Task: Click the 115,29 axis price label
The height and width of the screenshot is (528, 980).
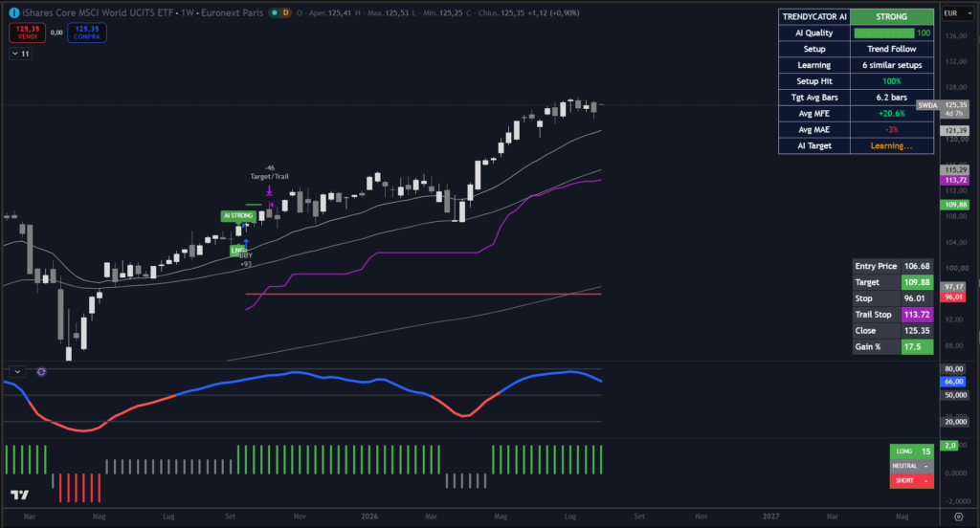Action: pyautogui.click(x=956, y=170)
